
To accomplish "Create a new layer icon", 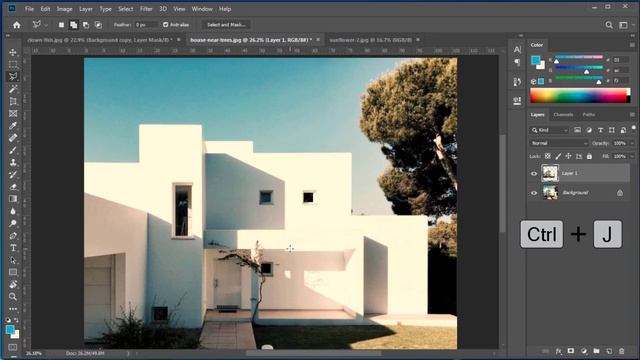I will [609, 351].
